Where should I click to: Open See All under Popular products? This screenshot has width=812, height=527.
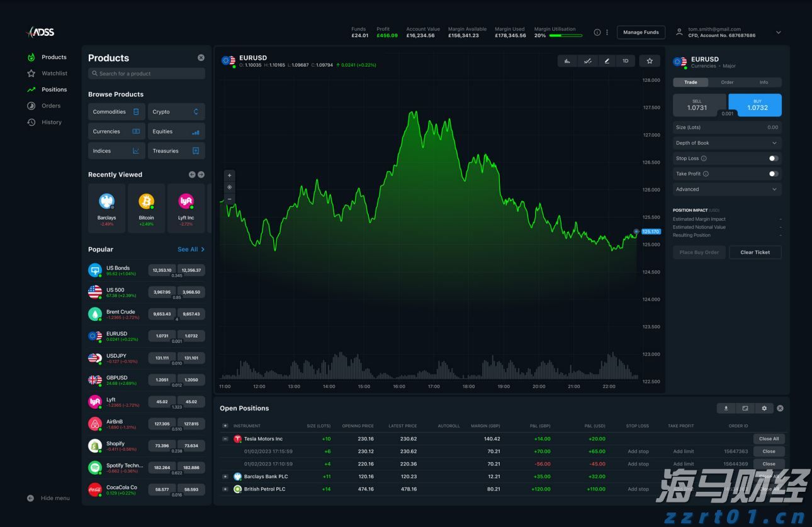pyautogui.click(x=189, y=249)
